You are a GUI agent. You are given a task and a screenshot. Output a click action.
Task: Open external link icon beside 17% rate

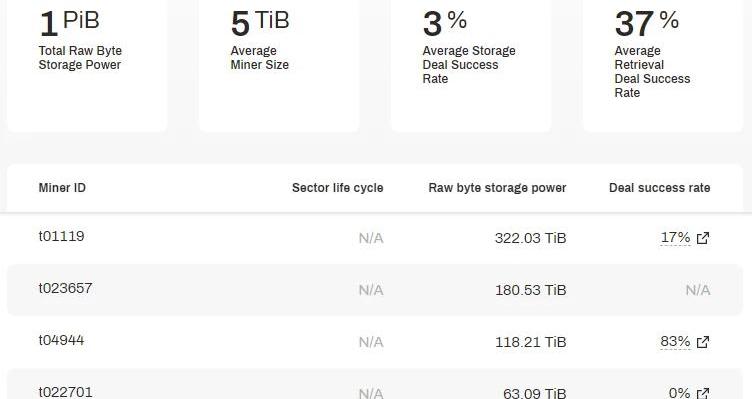[703, 238]
